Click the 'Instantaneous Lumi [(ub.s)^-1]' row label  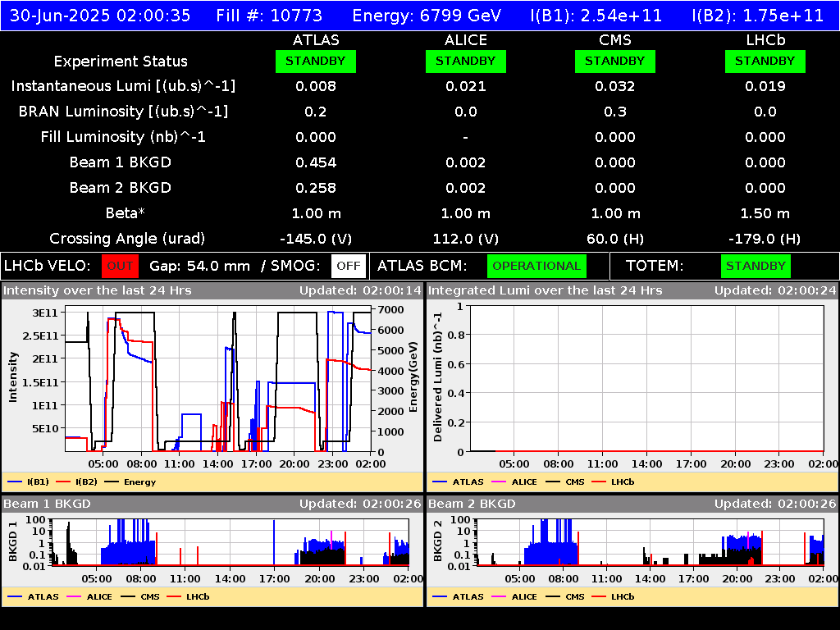coord(123,86)
